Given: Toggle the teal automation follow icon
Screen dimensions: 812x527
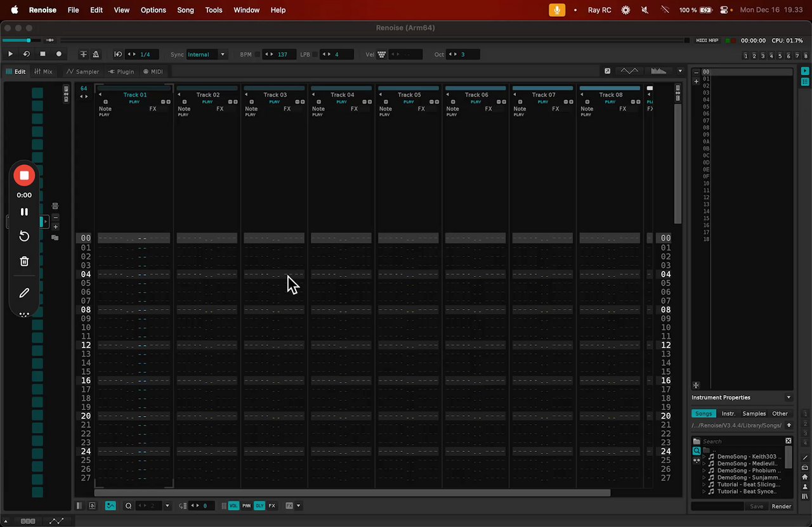Looking at the screenshot, I should [x=110, y=506].
